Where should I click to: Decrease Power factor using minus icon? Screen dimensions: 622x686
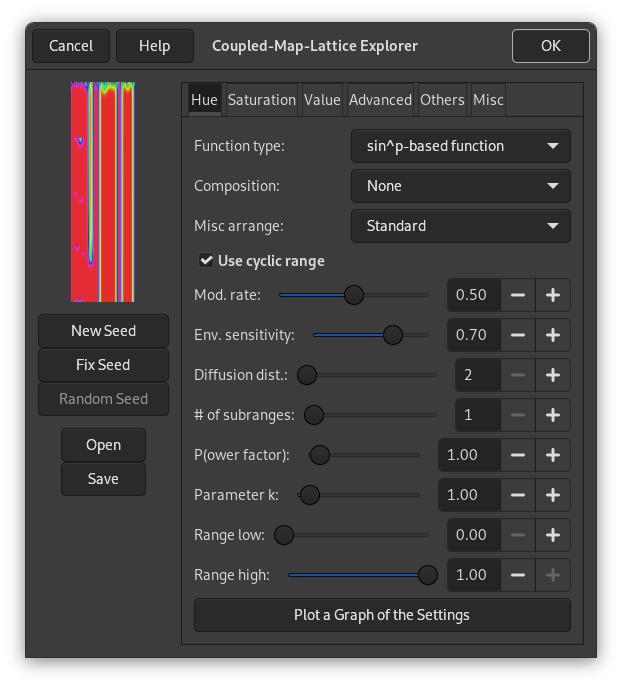pos(518,455)
